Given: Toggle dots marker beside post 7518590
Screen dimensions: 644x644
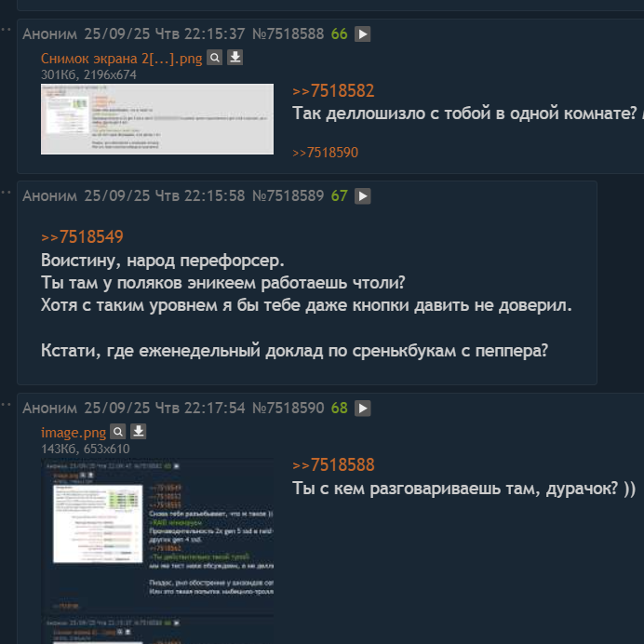Looking at the screenshot, I should 6,405.
